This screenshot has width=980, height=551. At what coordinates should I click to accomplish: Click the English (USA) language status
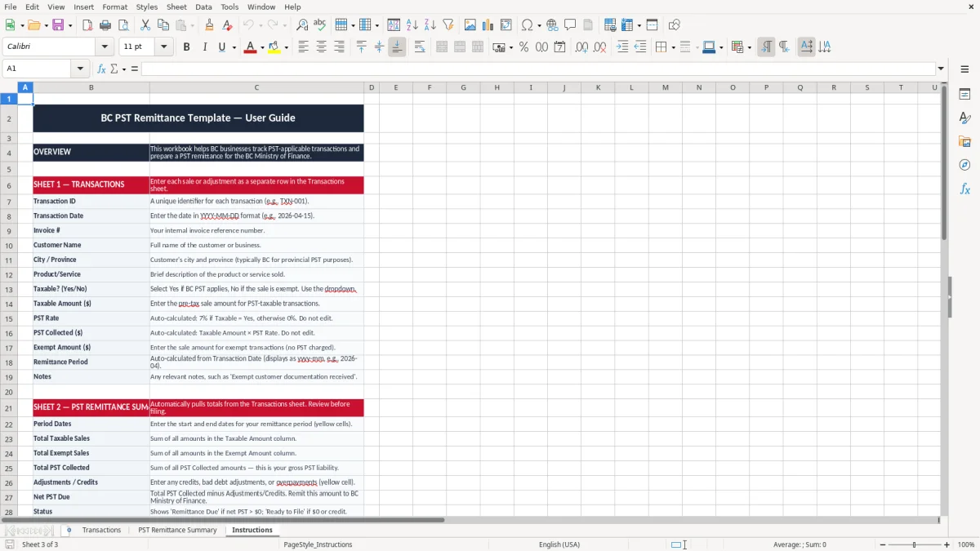coord(559,544)
